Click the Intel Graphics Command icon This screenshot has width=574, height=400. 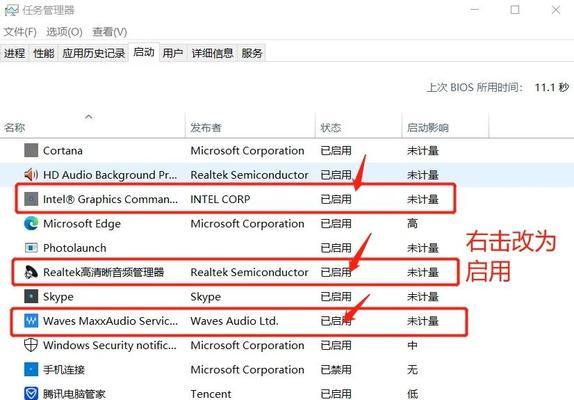tap(31, 199)
